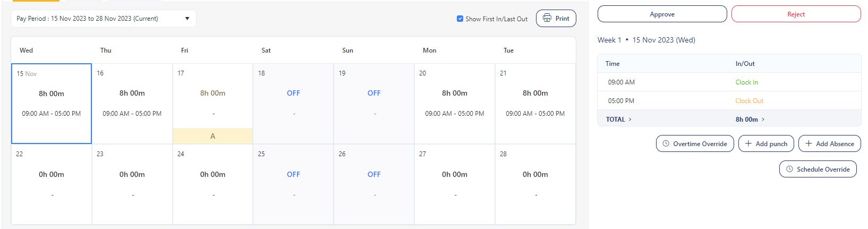
Task: Select the 16th day cell
Action: point(132,104)
